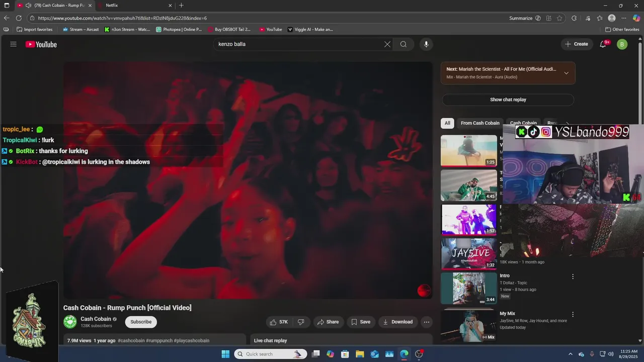644x362 pixels.
Task: Go back in the browser
Action: point(7,18)
